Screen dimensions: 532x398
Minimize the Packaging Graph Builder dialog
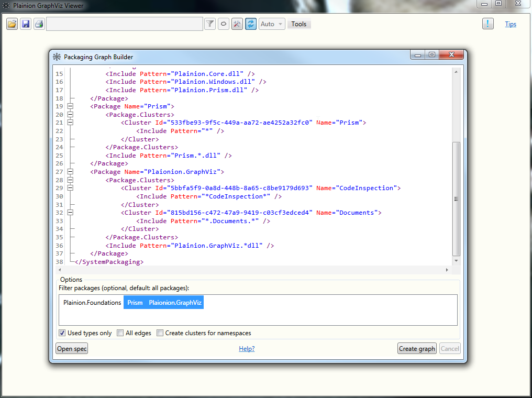click(x=418, y=54)
